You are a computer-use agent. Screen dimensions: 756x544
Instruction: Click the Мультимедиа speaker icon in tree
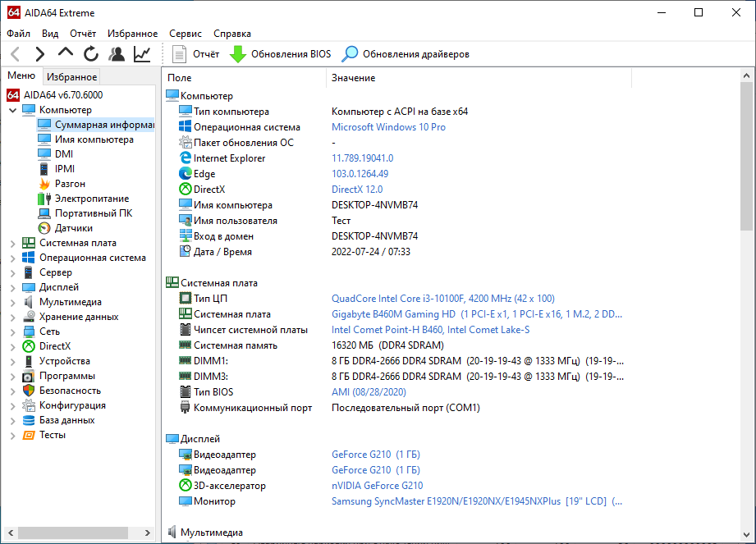click(29, 302)
